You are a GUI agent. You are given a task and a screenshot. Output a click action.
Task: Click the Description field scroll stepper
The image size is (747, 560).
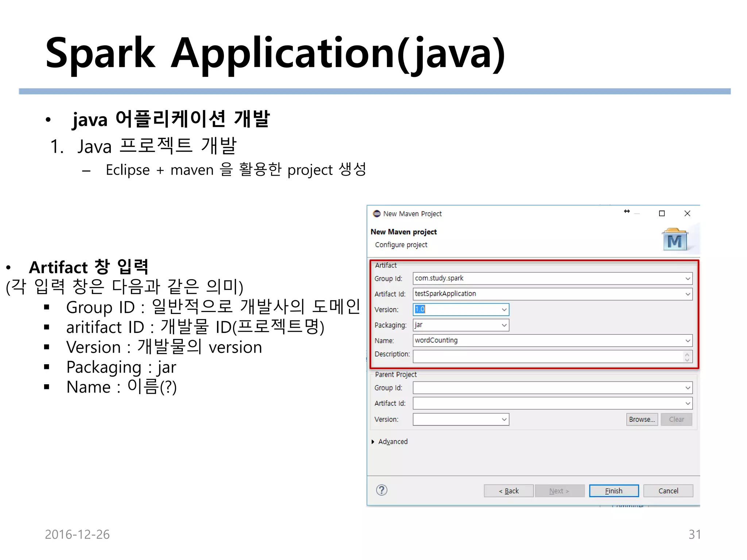click(687, 357)
